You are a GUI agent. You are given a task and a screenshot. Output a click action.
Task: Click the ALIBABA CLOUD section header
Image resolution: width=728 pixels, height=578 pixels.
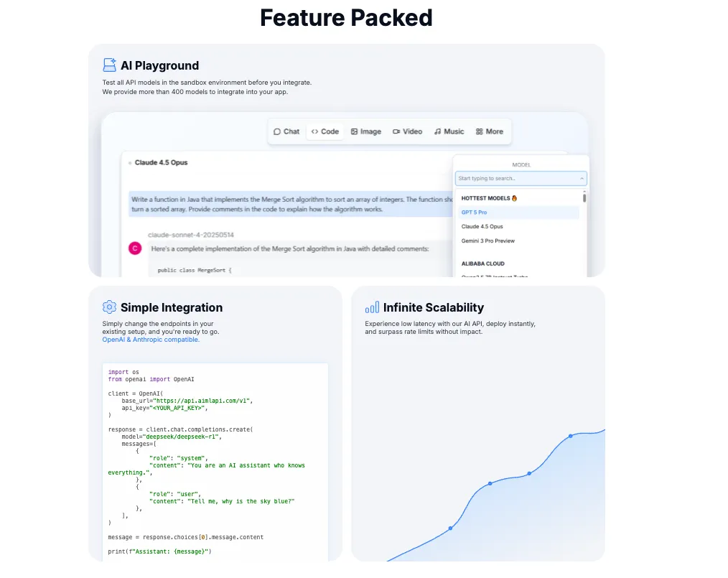pos(483,264)
